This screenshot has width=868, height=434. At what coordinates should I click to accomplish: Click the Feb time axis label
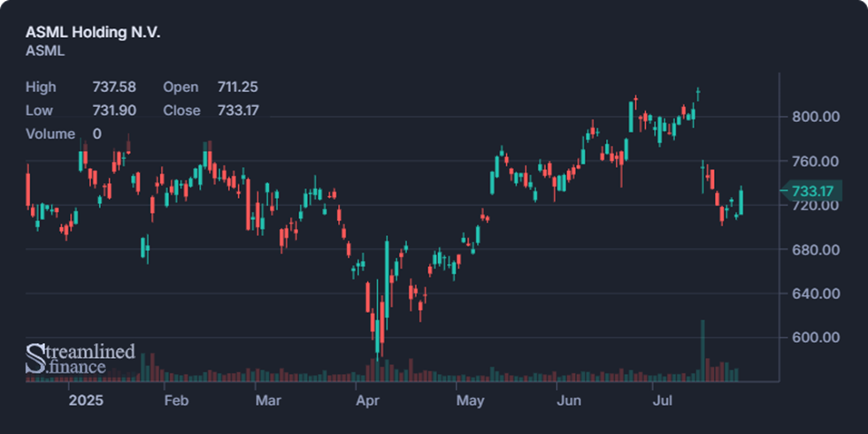pyautogui.click(x=177, y=400)
